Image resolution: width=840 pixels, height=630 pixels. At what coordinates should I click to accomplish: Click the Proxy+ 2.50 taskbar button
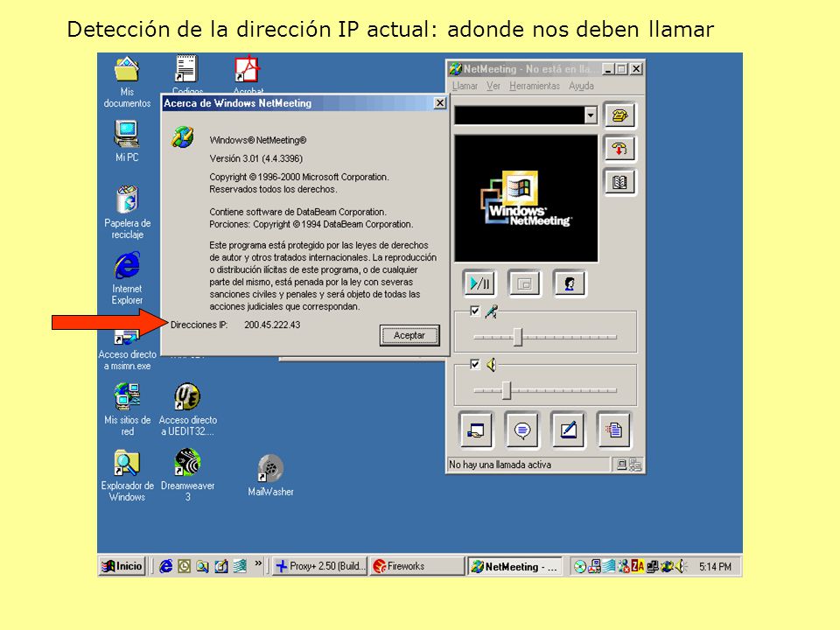(x=320, y=566)
